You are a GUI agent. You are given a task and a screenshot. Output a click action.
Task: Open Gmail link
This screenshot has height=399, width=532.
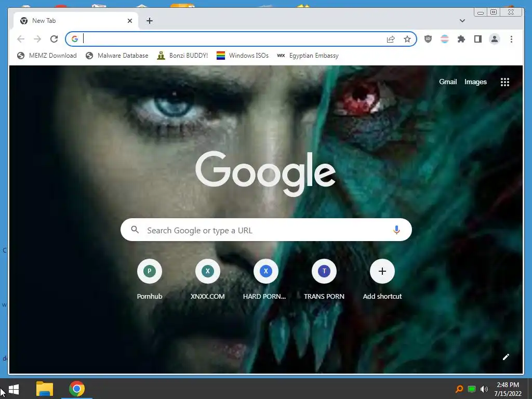point(448,82)
